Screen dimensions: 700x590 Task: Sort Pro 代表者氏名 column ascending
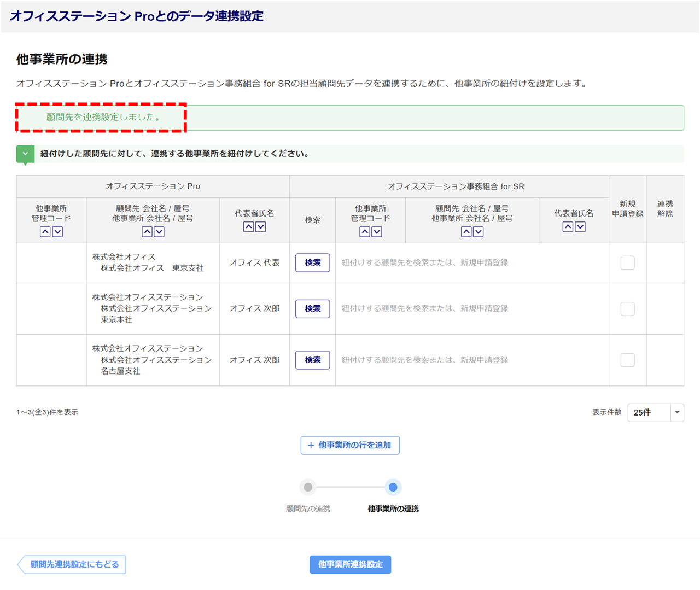[x=249, y=227]
